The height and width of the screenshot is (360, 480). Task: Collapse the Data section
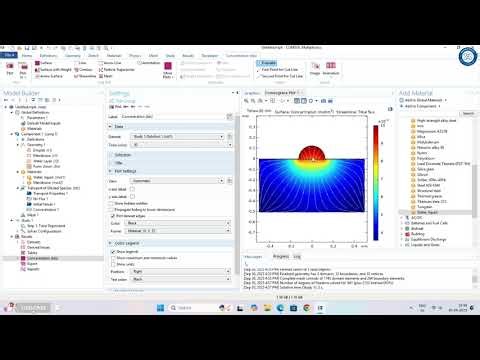click(110, 126)
